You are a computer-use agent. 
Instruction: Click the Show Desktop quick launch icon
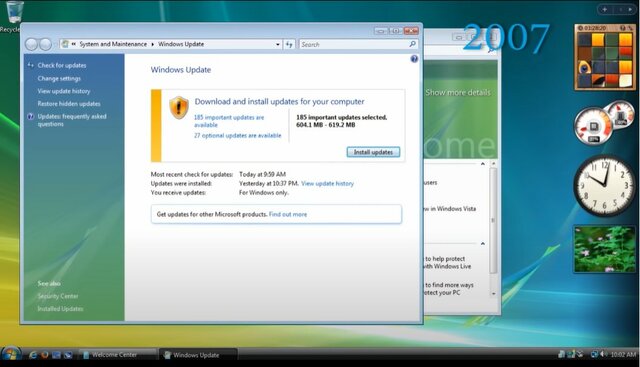(56, 355)
